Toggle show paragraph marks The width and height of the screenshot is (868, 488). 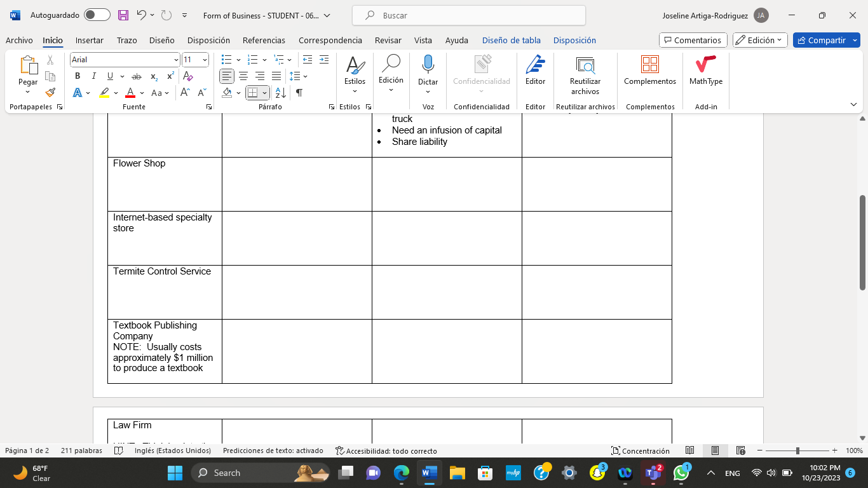(299, 93)
